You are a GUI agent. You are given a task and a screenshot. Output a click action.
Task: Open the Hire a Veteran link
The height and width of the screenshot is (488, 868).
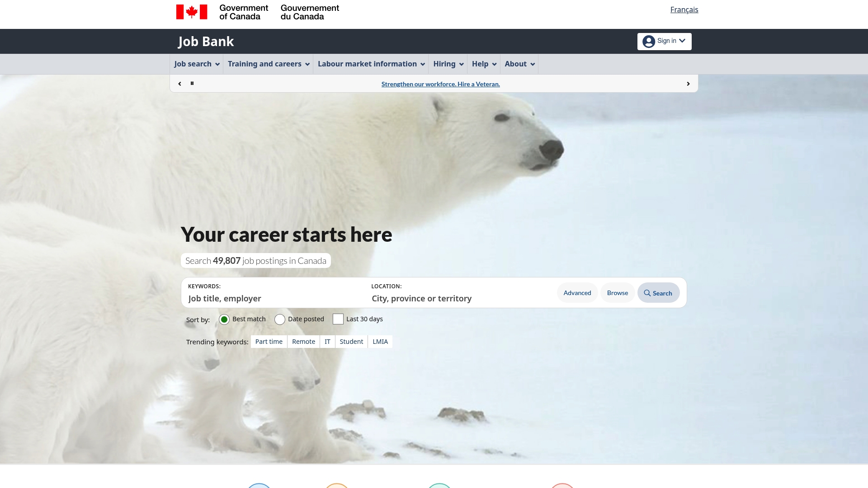[440, 84]
